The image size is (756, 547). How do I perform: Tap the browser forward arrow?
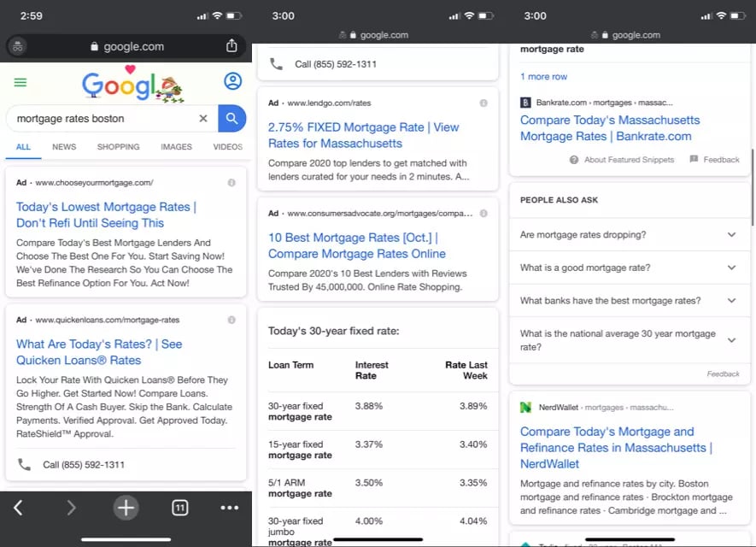(x=72, y=508)
